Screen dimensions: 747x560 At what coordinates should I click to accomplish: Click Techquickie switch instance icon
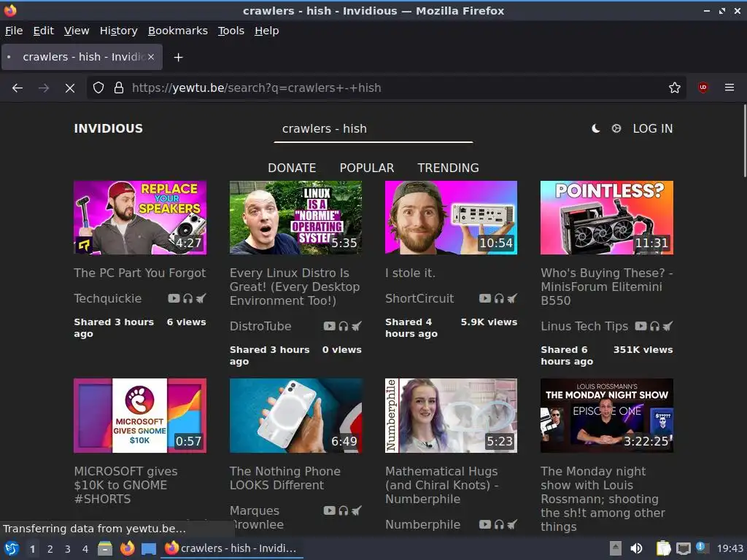pos(201,298)
